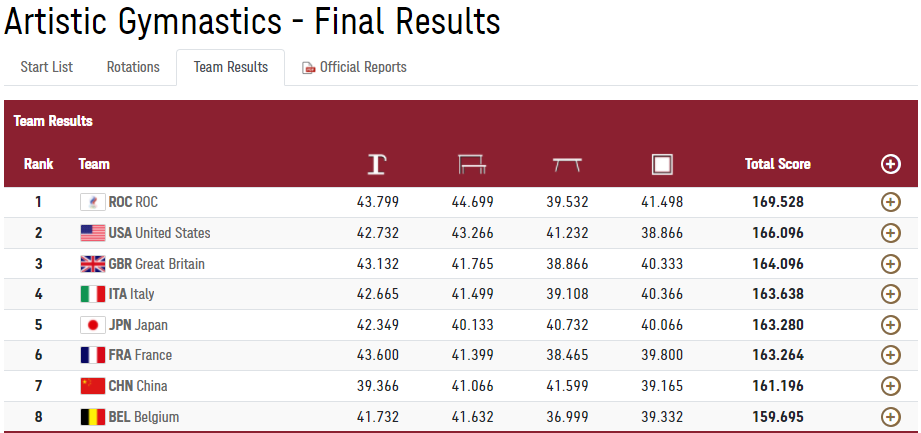The height and width of the screenshot is (433, 921).
Task: Switch to the Start List tab
Action: [x=47, y=67]
